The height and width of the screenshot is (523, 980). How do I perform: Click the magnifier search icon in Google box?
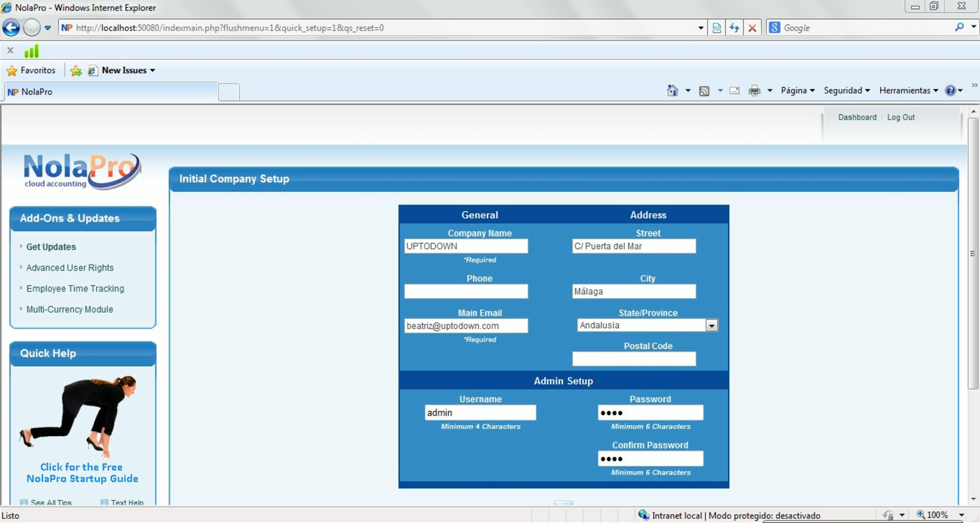(x=958, y=27)
